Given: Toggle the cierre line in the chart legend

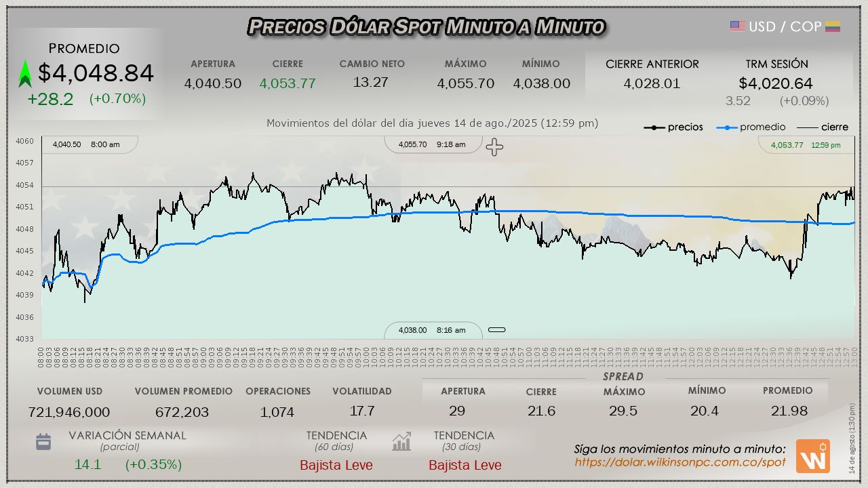Looking at the screenshot, I should click(822, 127).
